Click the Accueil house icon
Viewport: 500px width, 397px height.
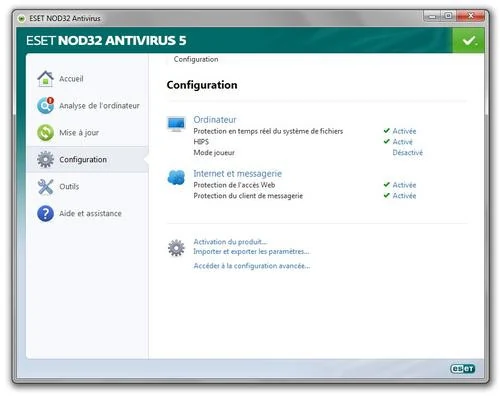click(x=45, y=79)
